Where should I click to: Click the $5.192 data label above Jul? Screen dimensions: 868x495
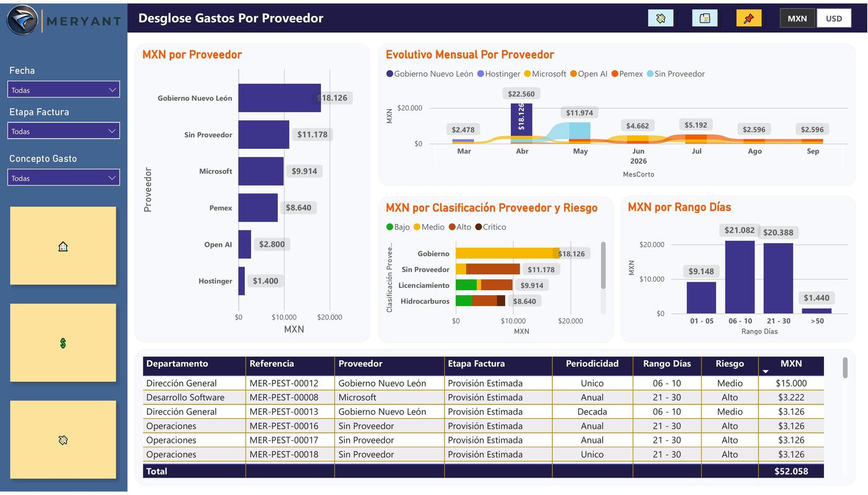(696, 125)
